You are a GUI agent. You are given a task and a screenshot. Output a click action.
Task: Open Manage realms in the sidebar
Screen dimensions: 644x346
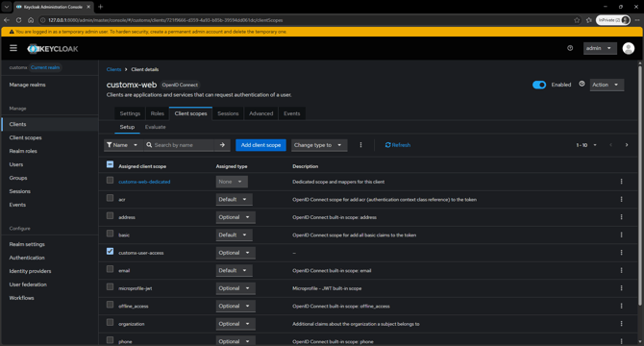tap(28, 85)
